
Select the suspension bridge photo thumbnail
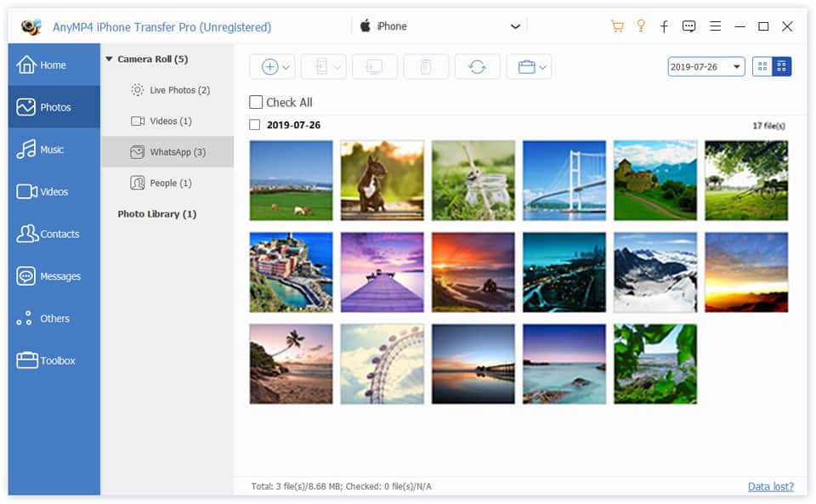[564, 180]
